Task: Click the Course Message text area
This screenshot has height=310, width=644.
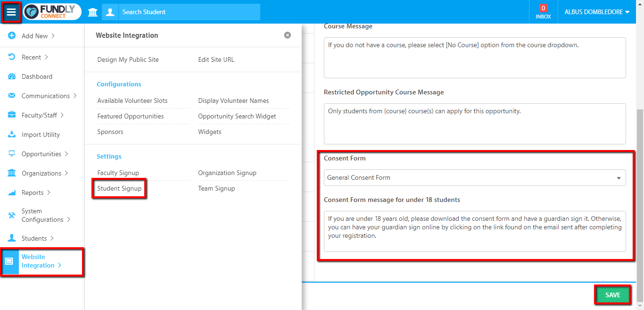Action: coord(475,58)
